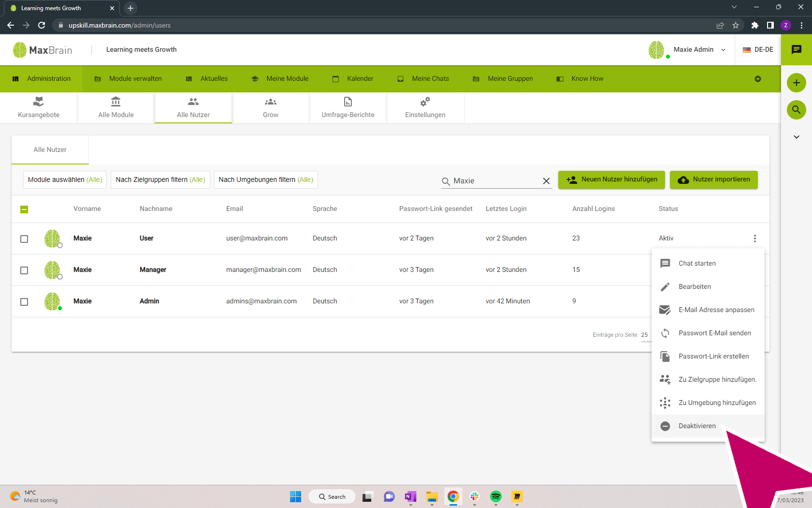The height and width of the screenshot is (508, 812).
Task: Go to Module verwalten
Action: 128,79
